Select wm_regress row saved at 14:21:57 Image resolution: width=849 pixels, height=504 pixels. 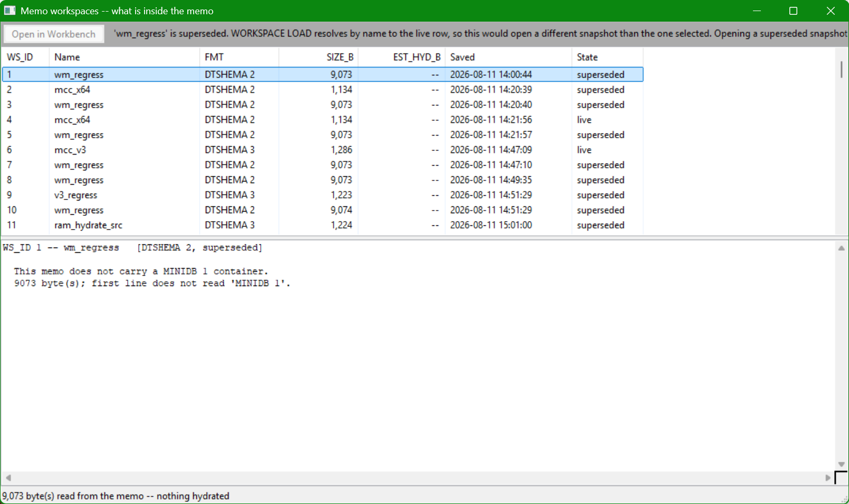click(x=322, y=135)
